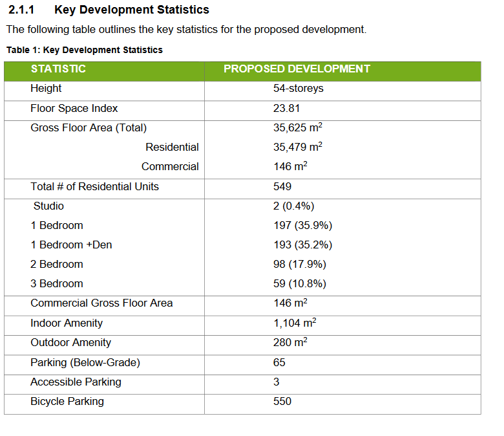Select the 'PROPOSED DEVELOPMENT' column header
This screenshot has height=436, width=504.
(x=297, y=69)
